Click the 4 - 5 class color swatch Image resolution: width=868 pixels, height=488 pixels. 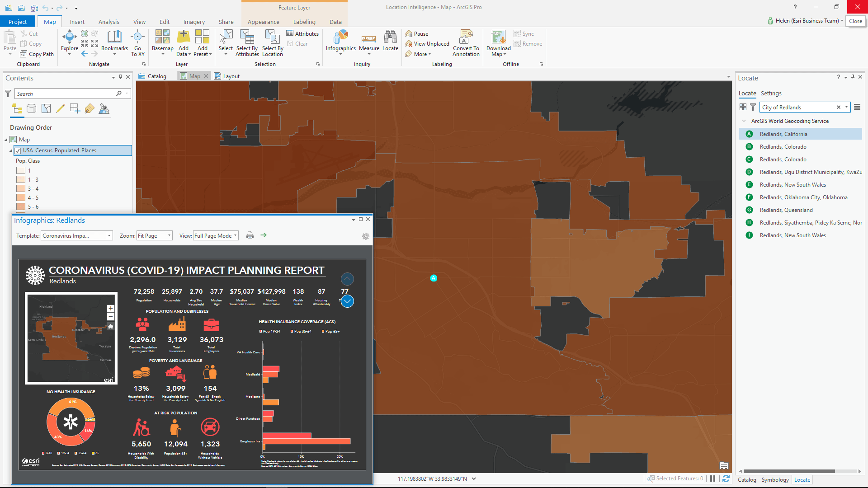[21, 198]
